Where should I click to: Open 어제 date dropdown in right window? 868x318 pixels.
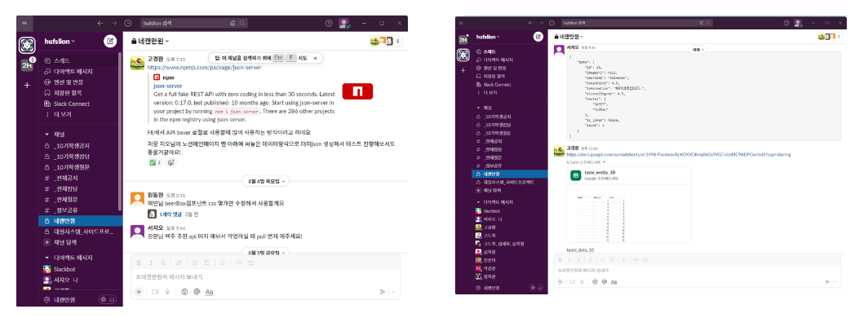pos(697,49)
